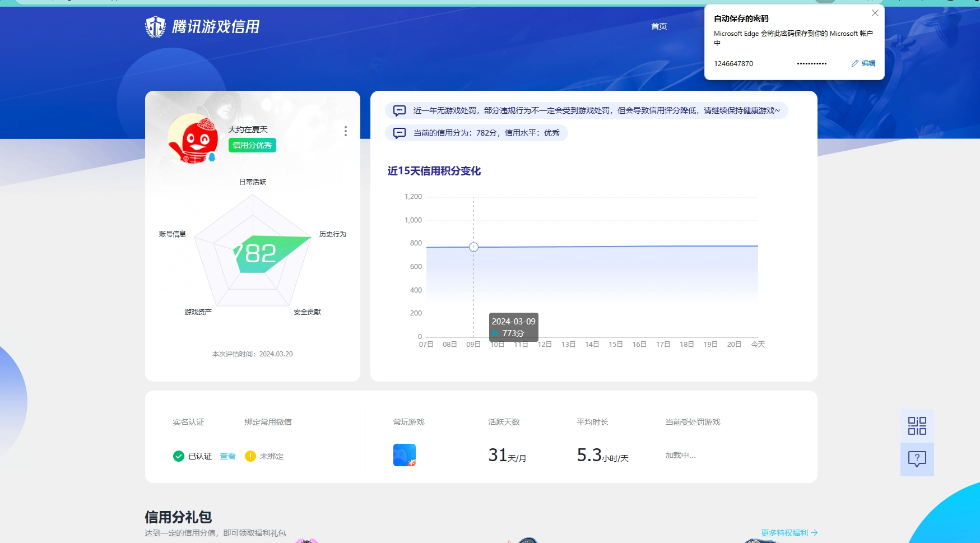Click the 游戏资产 radar axis label
The width and height of the screenshot is (980, 543).
pyautogui.click(x=198, y=312)
